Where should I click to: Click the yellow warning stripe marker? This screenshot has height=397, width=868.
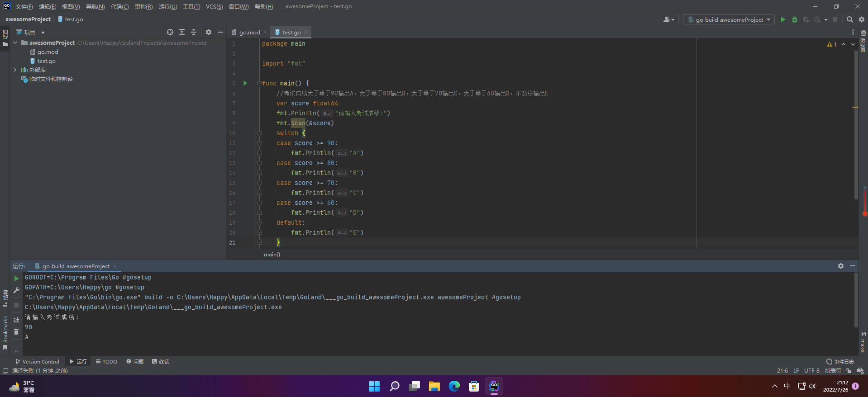click(x=855, y=107)
